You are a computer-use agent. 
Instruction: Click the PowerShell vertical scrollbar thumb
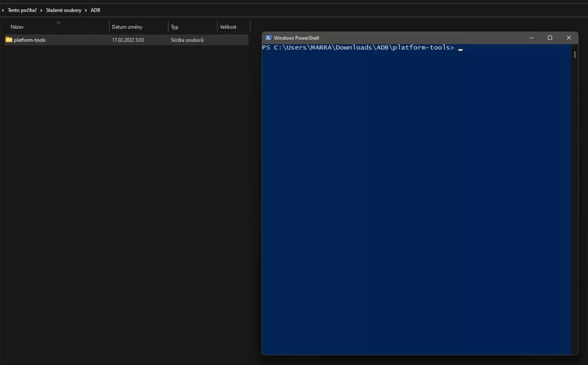point(575,55)
